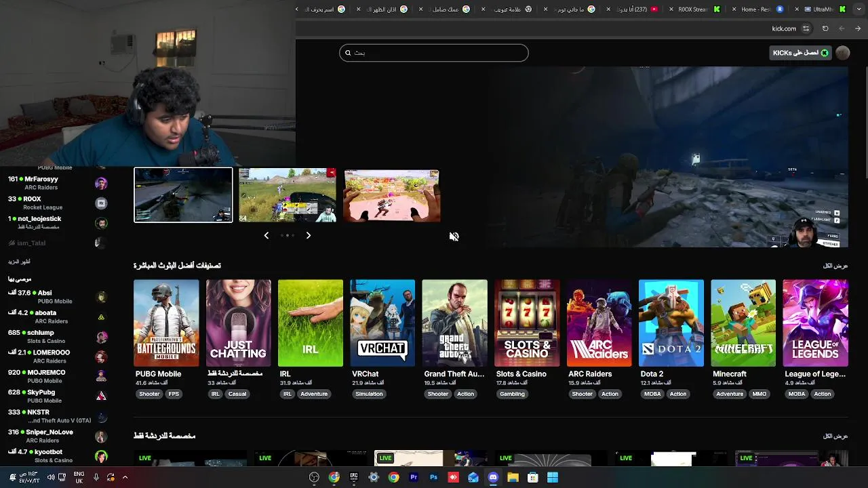
Task: Open aboata channel avatar in sidebar
Action: click(101, 317)
